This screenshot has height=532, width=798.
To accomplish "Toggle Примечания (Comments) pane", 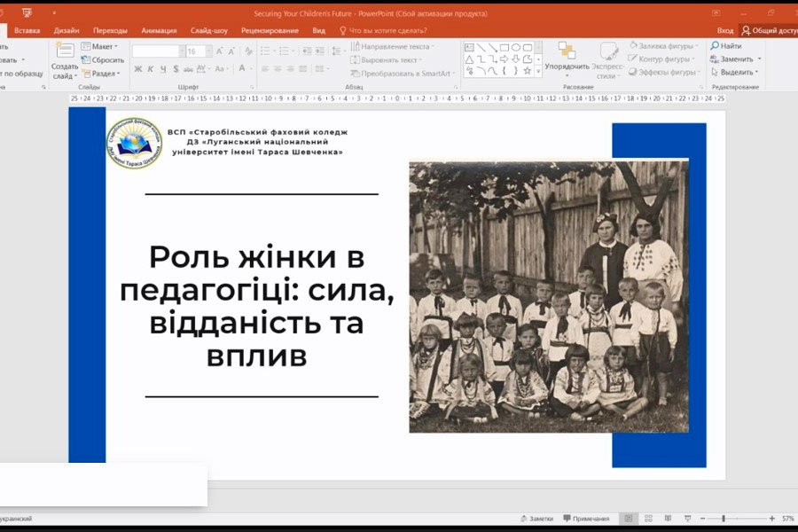I will point(585,519).
